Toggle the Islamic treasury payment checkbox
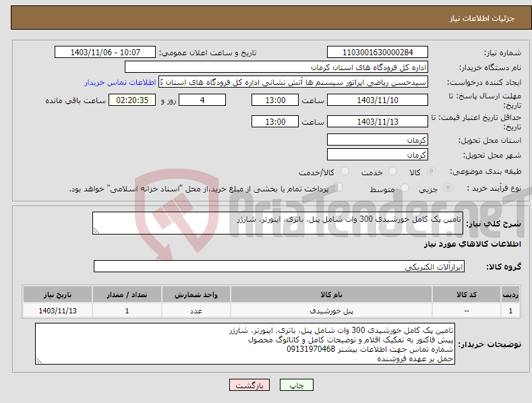 click(x=338, y=187)
